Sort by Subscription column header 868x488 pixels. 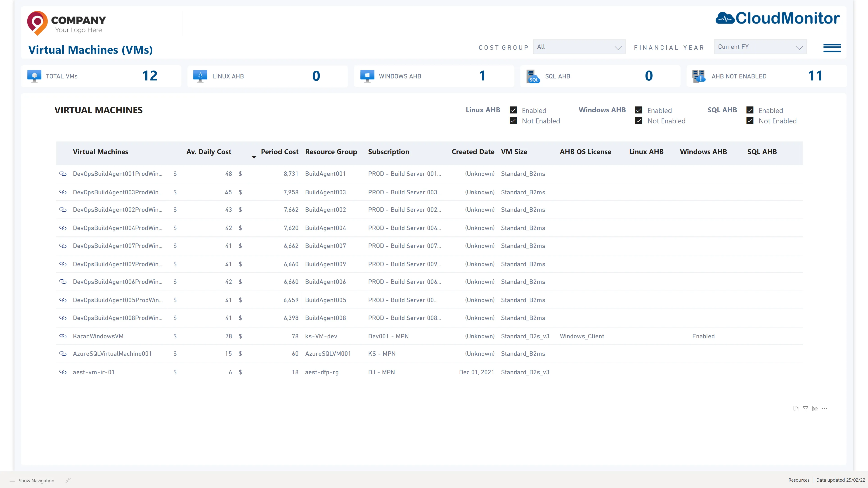click(388, 152)
